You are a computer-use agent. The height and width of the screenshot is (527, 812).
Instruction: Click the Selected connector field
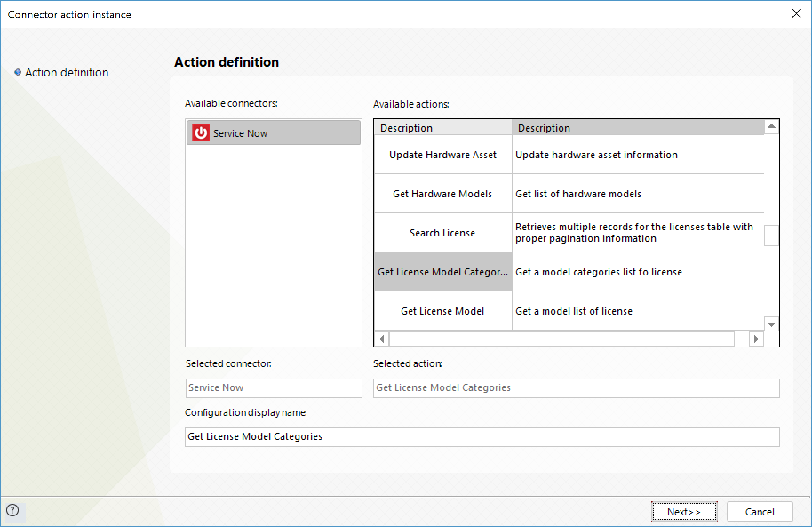coord(274,388)
